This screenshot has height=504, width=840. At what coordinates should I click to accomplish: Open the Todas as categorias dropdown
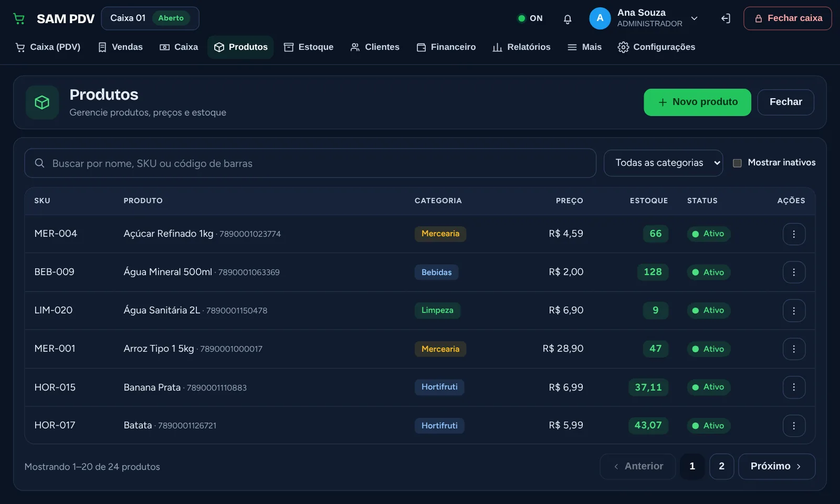[x=663, y=163]
